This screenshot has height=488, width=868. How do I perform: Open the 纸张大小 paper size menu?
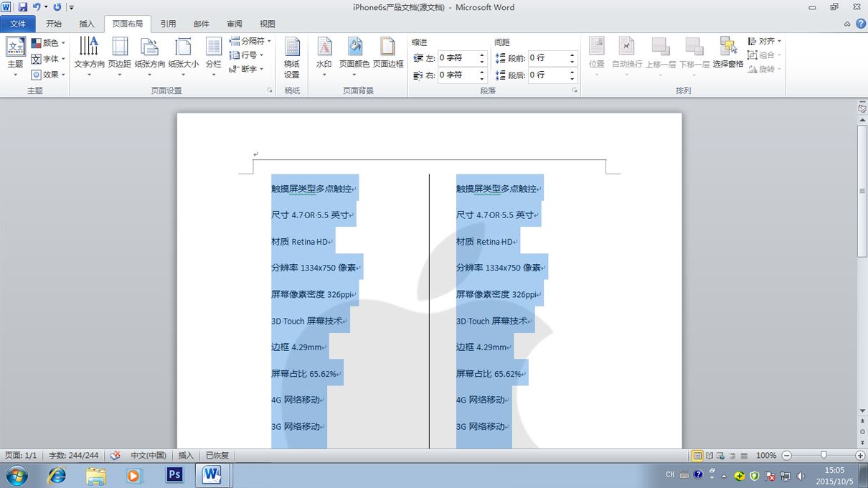(184, 57)
